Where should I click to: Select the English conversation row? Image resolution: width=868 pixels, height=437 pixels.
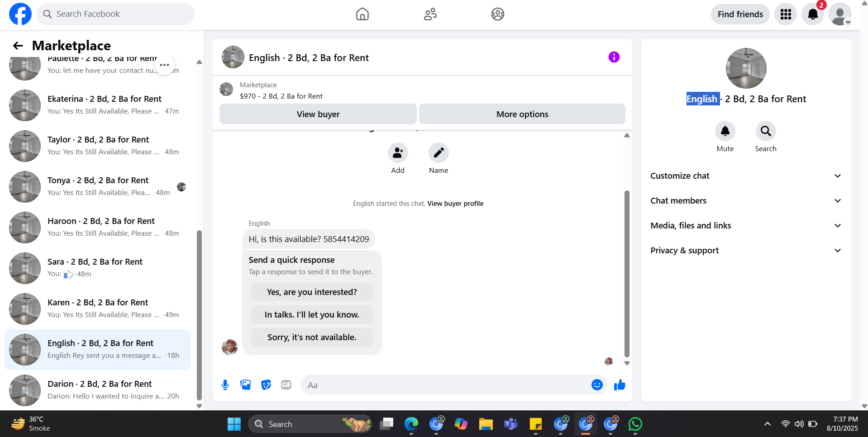coord(97,349)
